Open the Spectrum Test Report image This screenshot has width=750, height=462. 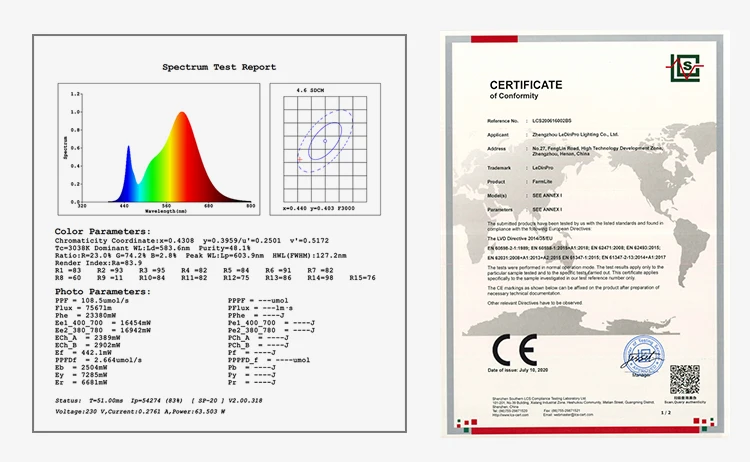220,233
